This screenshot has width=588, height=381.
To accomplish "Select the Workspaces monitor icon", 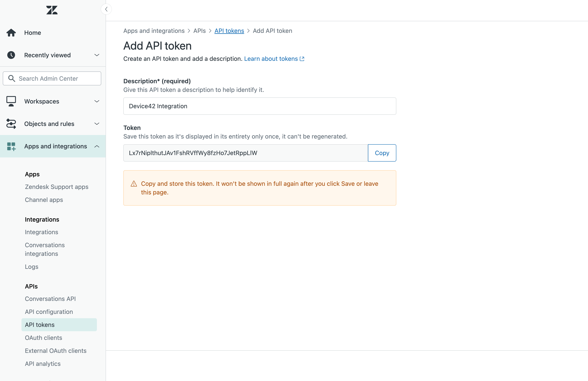I will click(x=11, y=101).
